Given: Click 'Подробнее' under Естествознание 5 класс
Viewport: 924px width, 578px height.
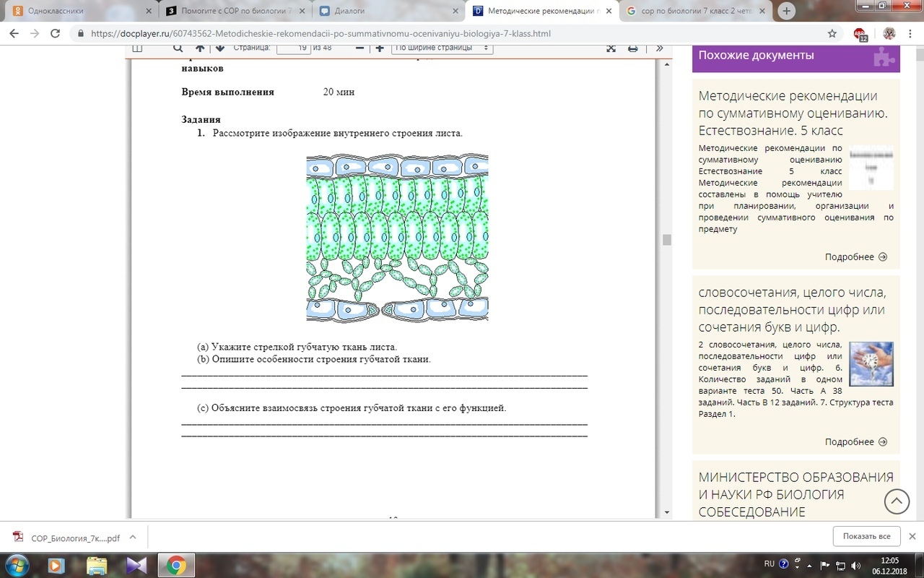Looking at the screenshot, I should 855,256.
